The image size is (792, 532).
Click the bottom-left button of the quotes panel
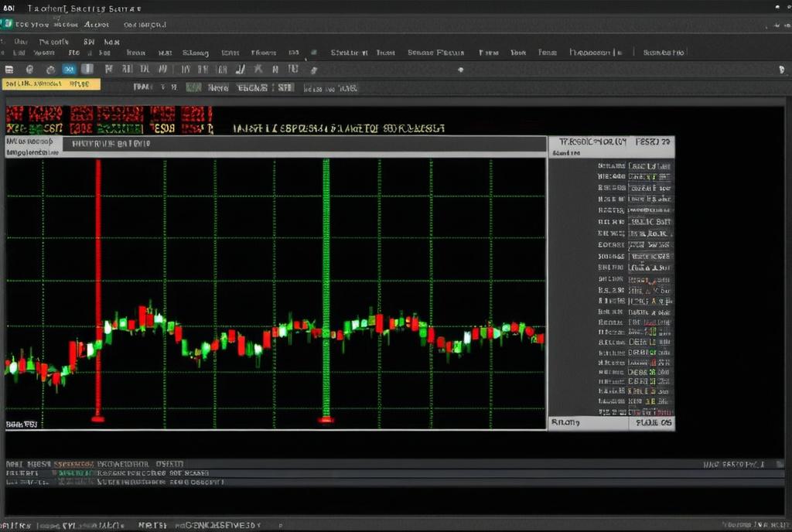[x=589, y=423]
